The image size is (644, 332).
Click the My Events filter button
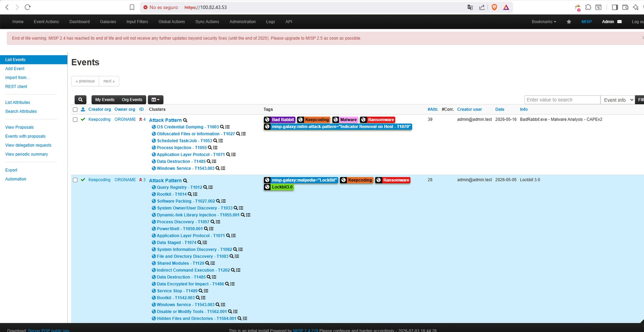(105, 100)
